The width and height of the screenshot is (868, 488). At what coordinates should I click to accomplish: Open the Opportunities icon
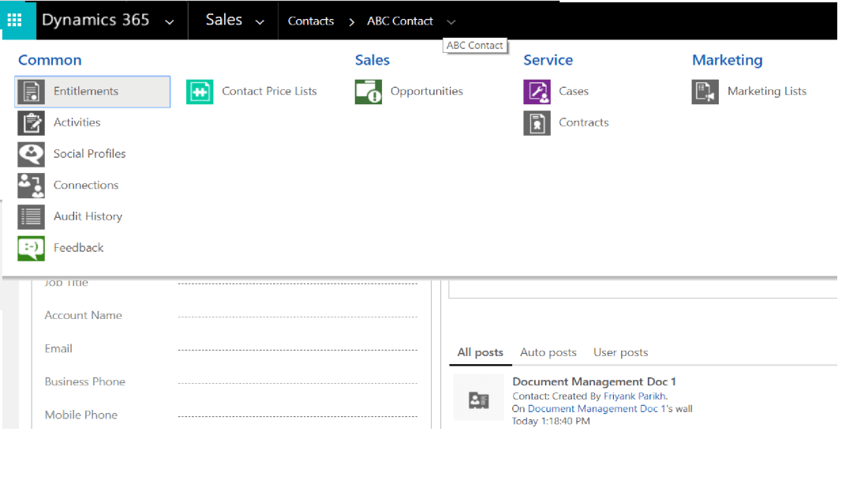[x=369, y=92]
